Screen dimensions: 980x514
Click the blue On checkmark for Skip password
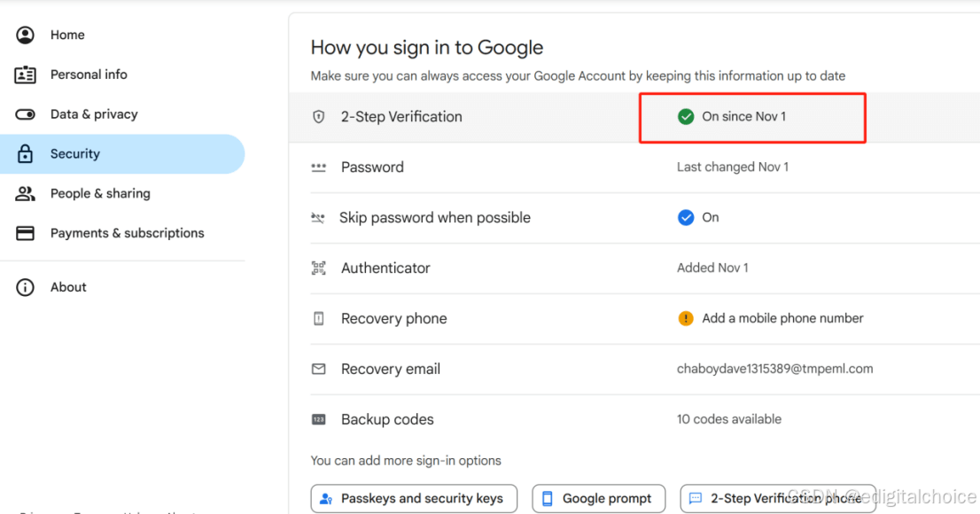686,218
